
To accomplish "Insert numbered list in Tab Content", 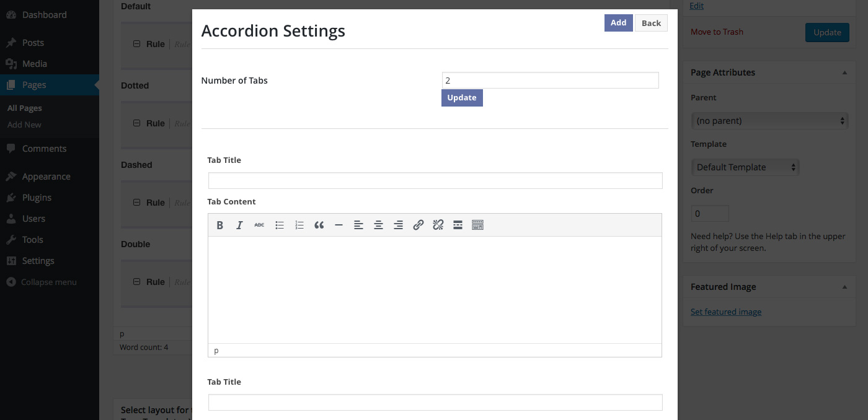I will [x=299, y=225].
